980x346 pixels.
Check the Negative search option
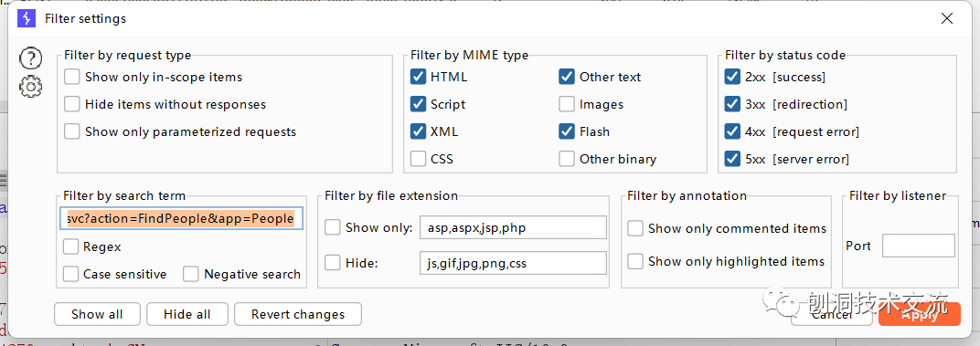click(191, 274)
